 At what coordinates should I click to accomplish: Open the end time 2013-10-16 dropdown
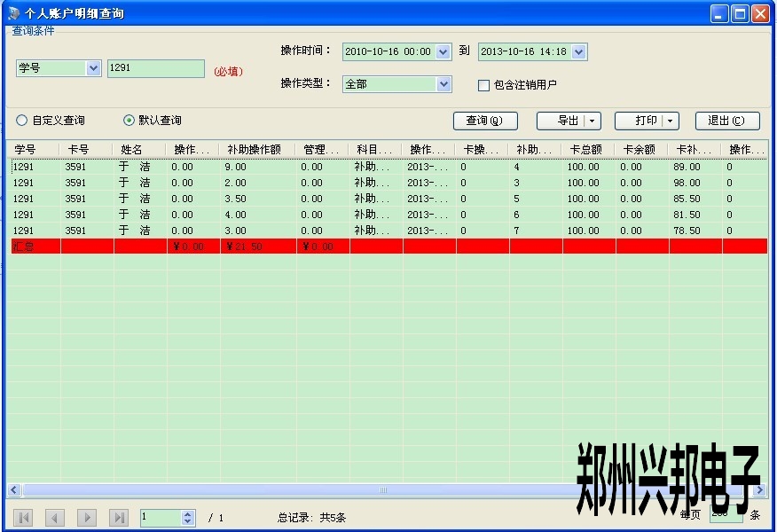coord(579,51)
